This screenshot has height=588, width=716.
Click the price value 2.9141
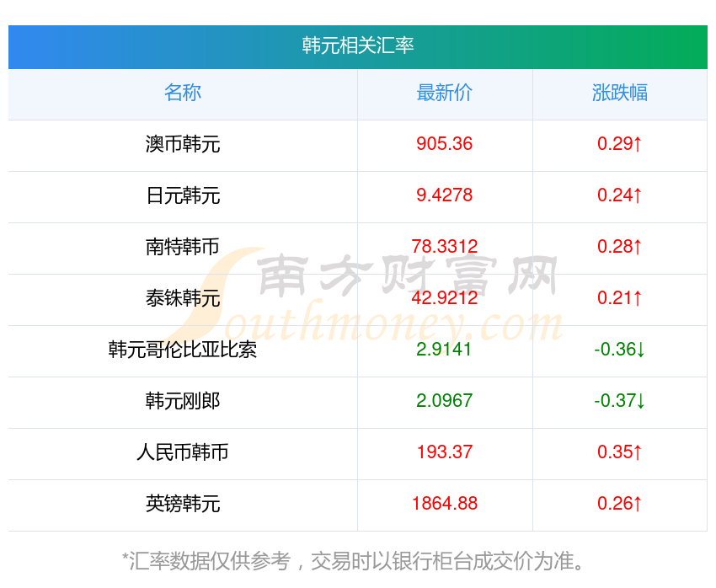pyautogui.click(x=444, y=350)
